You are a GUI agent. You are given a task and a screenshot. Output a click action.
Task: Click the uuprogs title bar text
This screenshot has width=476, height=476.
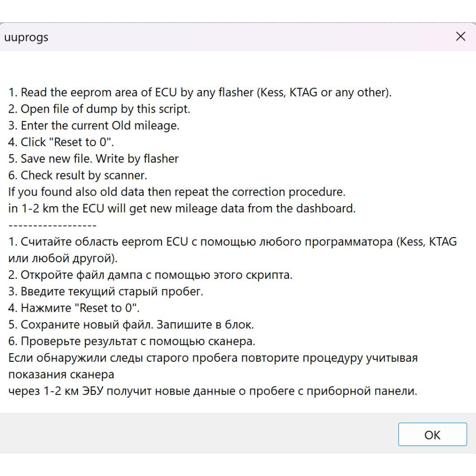pos(26,38)
